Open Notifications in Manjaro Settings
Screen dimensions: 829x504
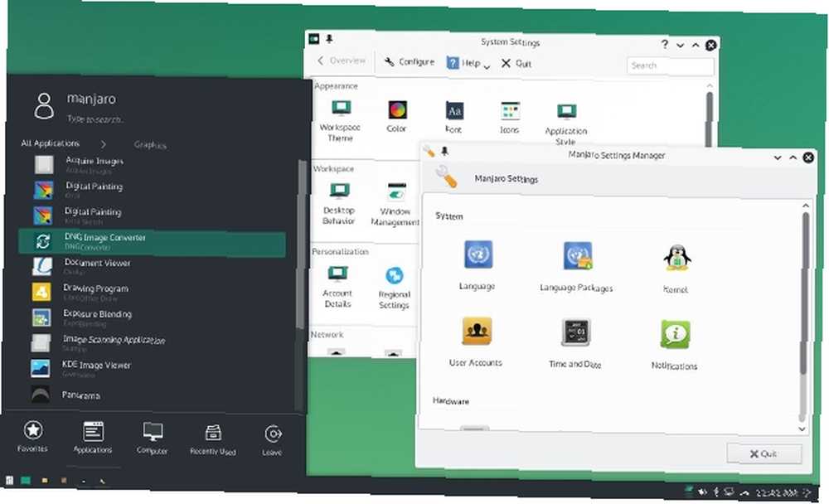tap(675, 345)
